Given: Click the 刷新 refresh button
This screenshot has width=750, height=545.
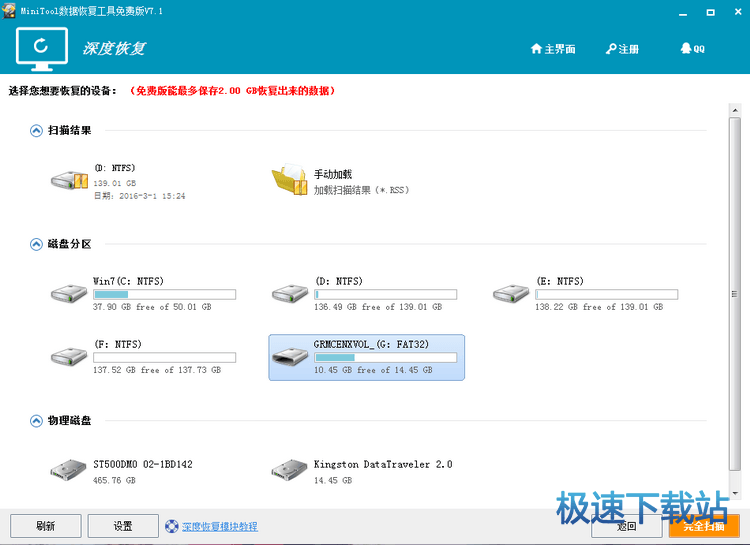Looking at the screenshot, I should (46, 526).
